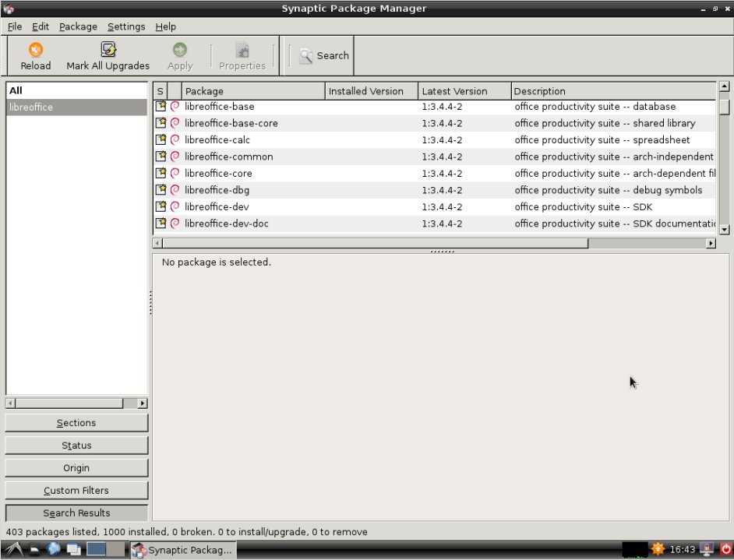Sort by the Installed Version column header
Screen dimensions: 734x560
click(x=371, y=91)
